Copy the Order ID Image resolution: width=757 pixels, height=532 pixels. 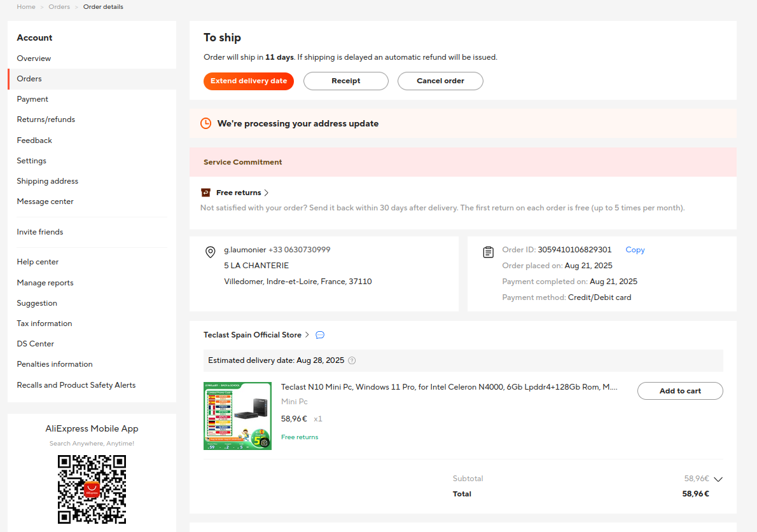[x=635, y=250]
